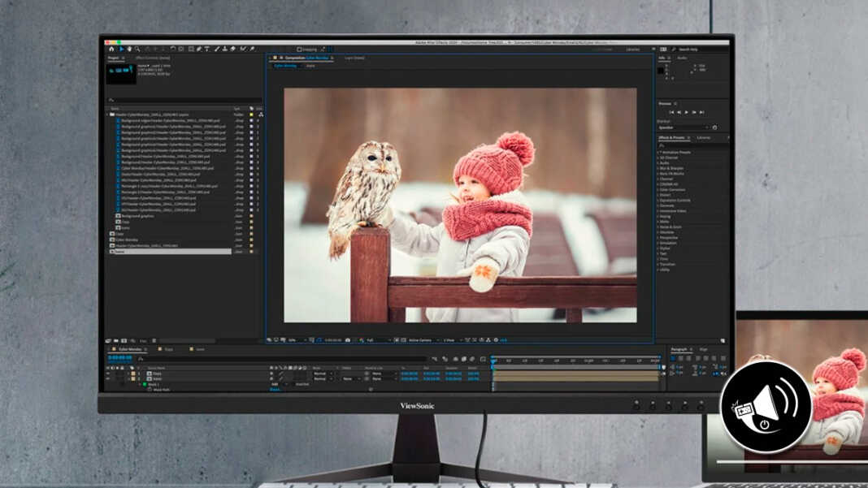This screenshot has height=488, width=868.
Task: Select the Pen tool
Action: [x=199, y=50]
